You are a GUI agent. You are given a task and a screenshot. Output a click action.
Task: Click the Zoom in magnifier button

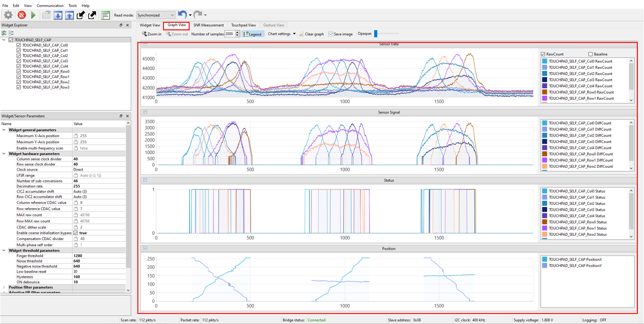click(x=152, y=34)
